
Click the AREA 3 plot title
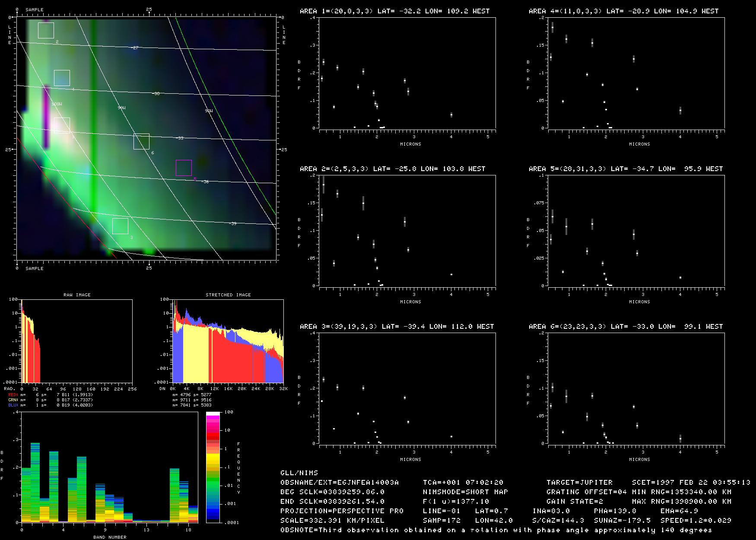(x=397, y=327)
